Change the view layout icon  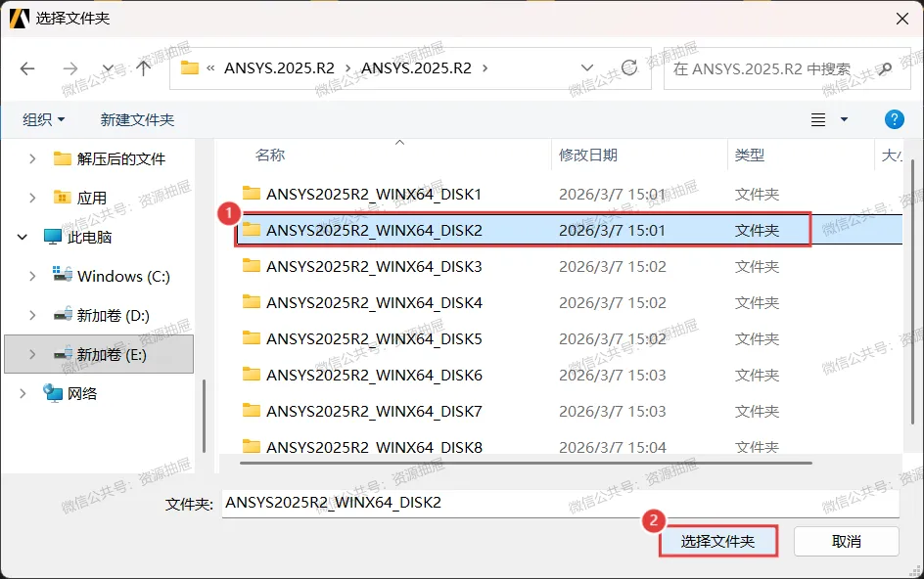[818, 119]
